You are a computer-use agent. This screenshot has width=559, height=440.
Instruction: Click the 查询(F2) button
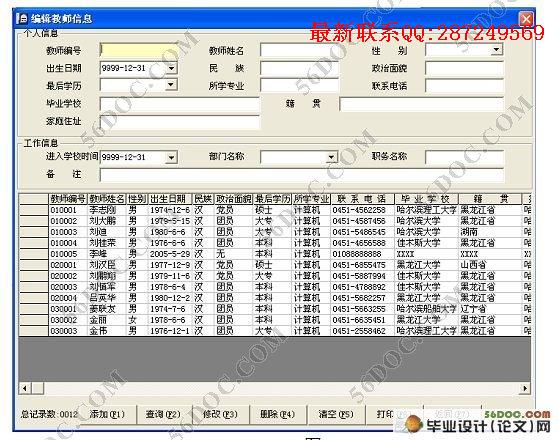point(164,414)
